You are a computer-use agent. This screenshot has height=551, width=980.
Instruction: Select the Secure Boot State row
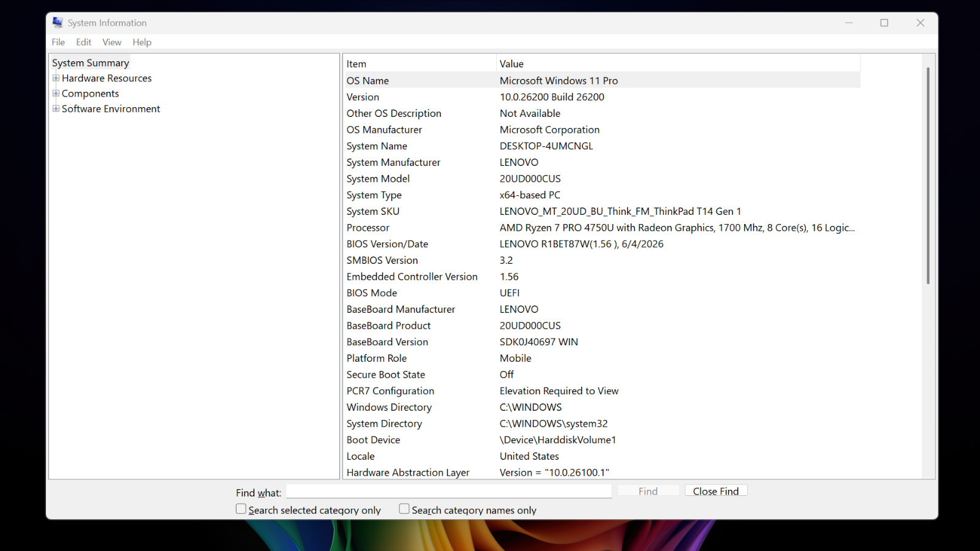[601, 375]
